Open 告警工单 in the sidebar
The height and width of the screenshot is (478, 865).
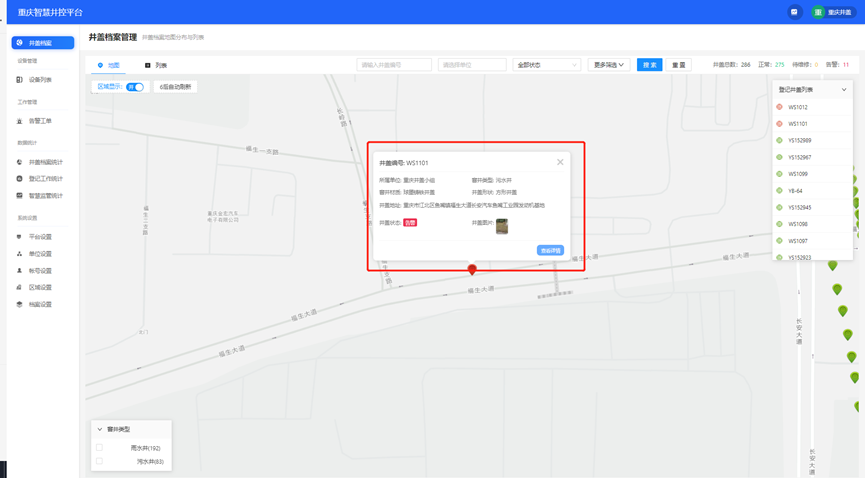coord(40,121)
